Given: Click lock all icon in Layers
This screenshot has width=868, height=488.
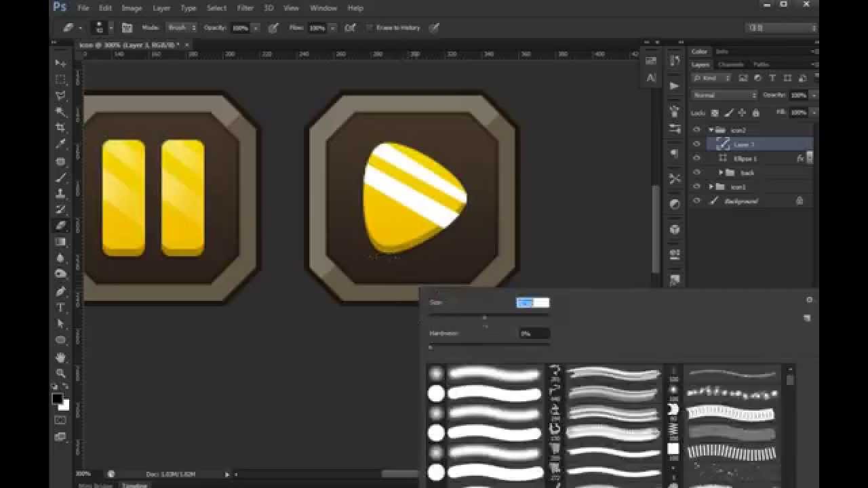Looking at the screenshot, I should pos(755,113).
